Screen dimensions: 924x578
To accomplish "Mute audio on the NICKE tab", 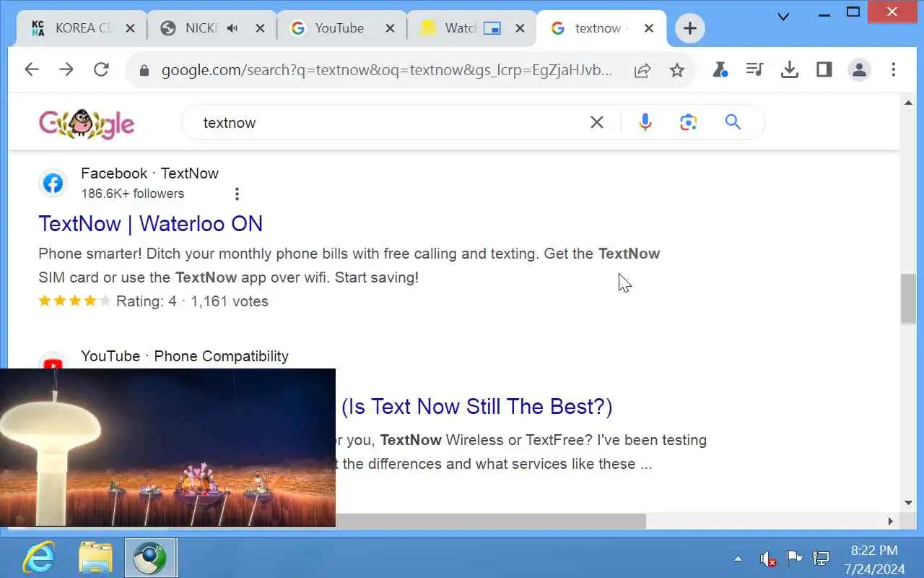I will point(232,28).
